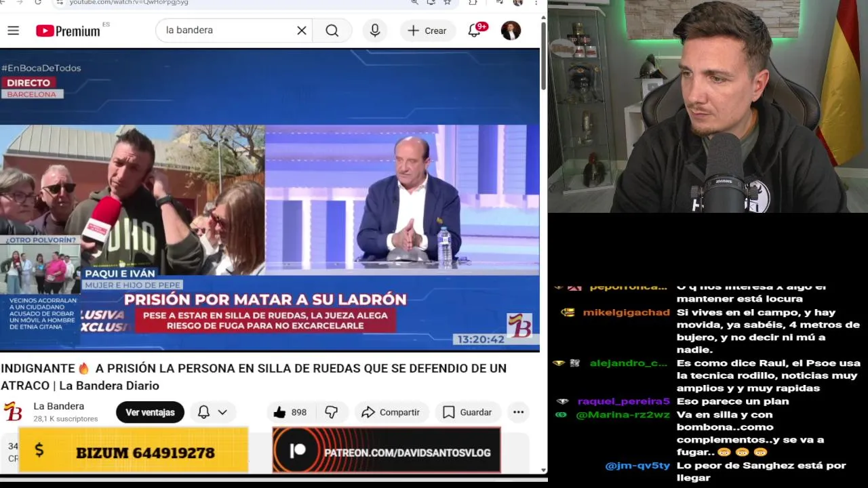868x488 pixels.
Task: Save the video with Guardar
Action: pyautogui.click(x=467, y=412)
